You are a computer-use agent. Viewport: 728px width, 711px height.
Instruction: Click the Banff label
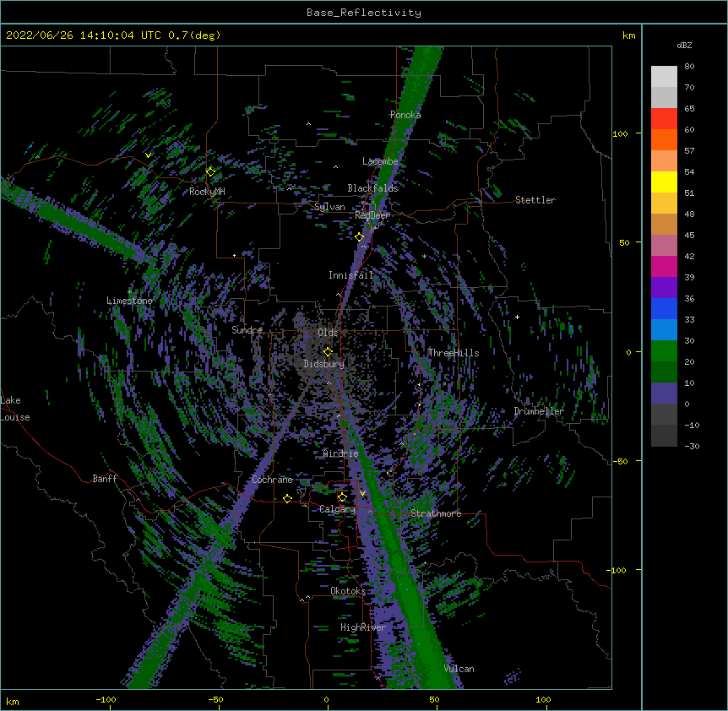click(105, 479)
